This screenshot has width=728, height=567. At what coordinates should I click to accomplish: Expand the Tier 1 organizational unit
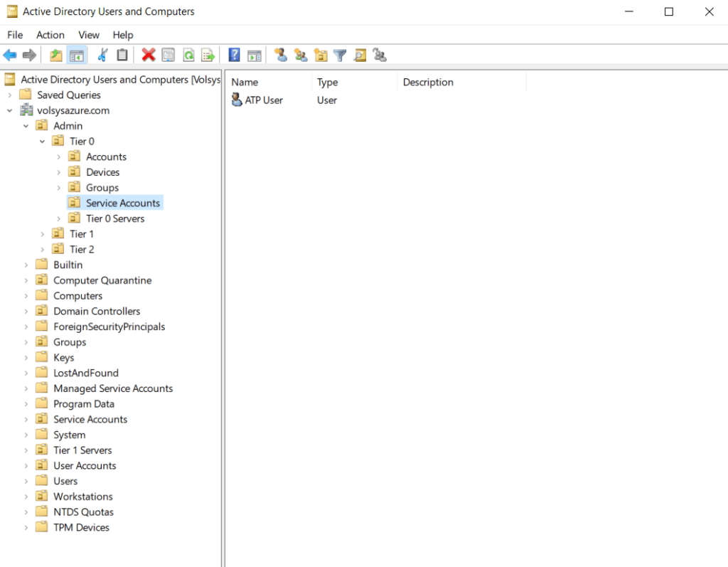(43, 234)
